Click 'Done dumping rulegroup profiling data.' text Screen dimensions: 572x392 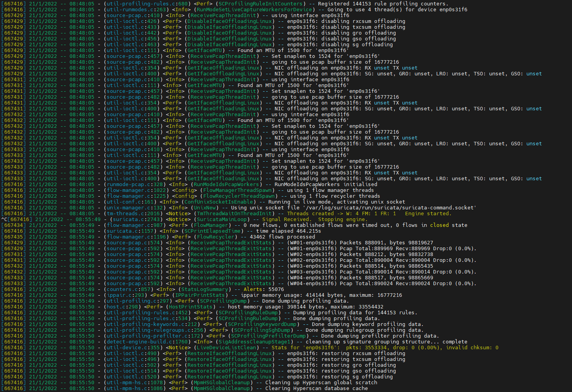coord(364,330)
